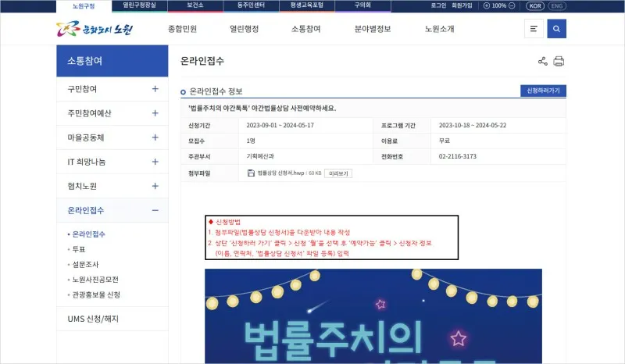Zoom in with the plus icon
The image size is (625, 364).
tap(487, 5)
